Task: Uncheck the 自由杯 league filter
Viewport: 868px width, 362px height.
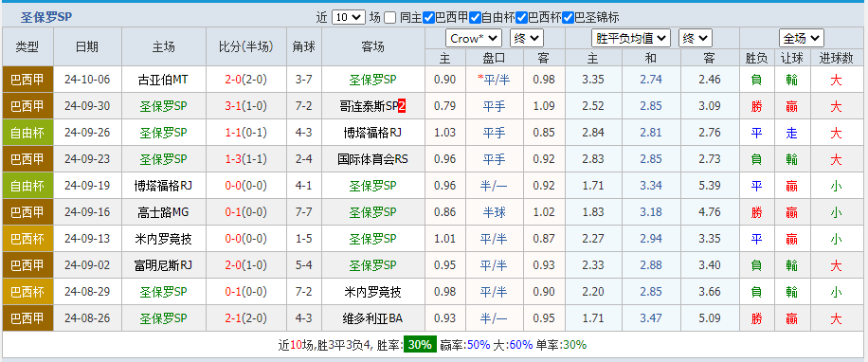Action: pyautogui.click(x=475, y=18)
